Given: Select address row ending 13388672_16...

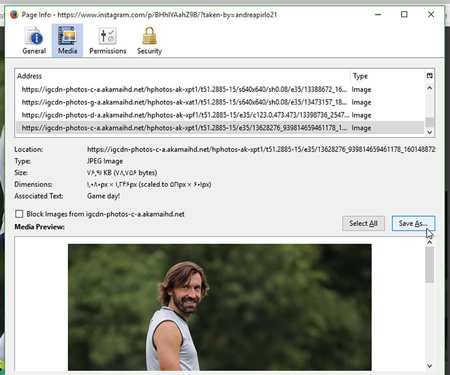Looking at the screenshot, I should (220, 89).
